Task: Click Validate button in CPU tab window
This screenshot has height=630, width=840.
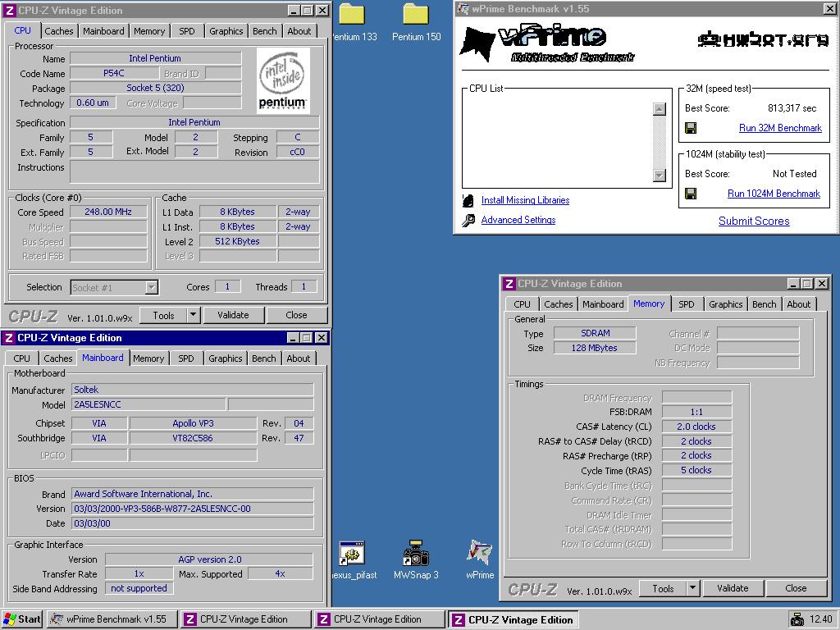Action: (233, 315)
